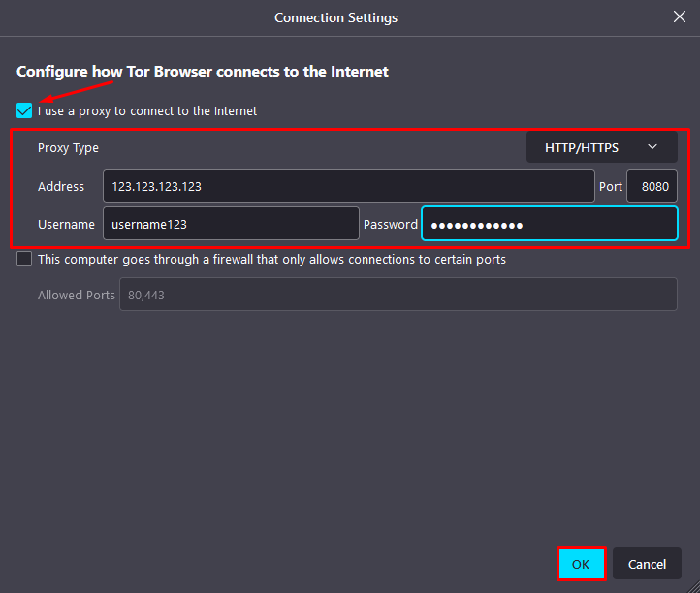This screenshot has width=700, height=593.
Task: Uncheck 'I use a proxy' checkbox
Action: (x=24, y=110)
